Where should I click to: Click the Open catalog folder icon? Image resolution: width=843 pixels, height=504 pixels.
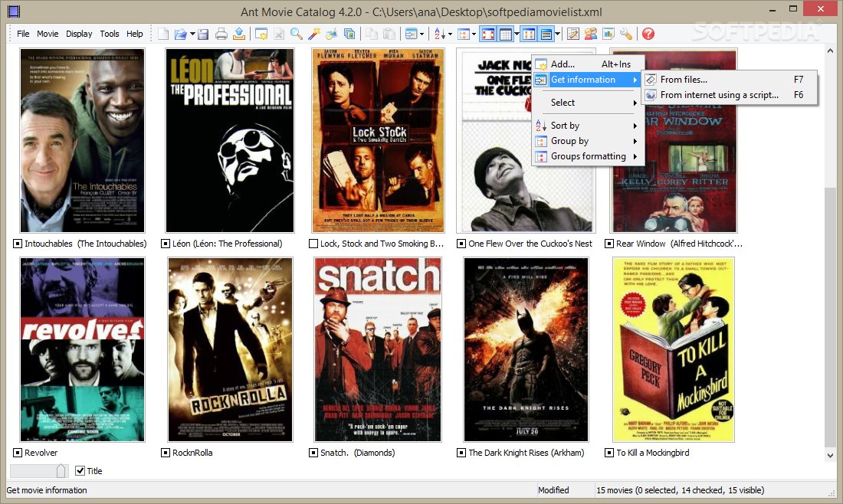[181, 34]
